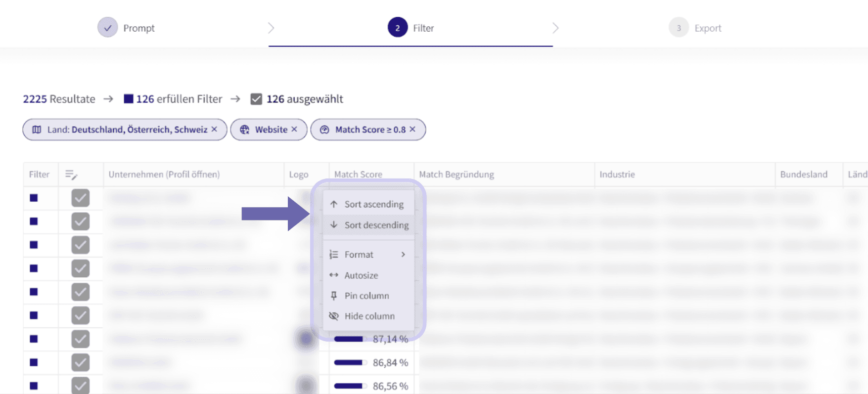Click the Format list icon

coord(334,255)
